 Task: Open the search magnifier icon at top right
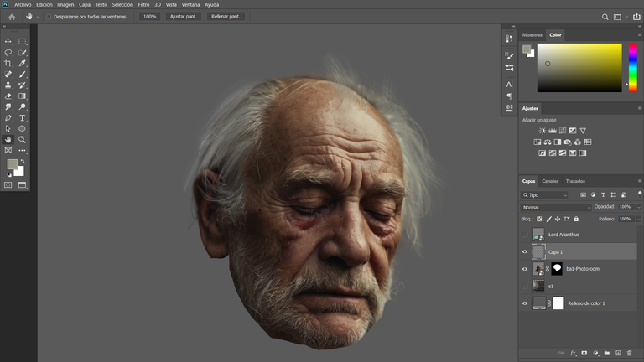(605, 17)
